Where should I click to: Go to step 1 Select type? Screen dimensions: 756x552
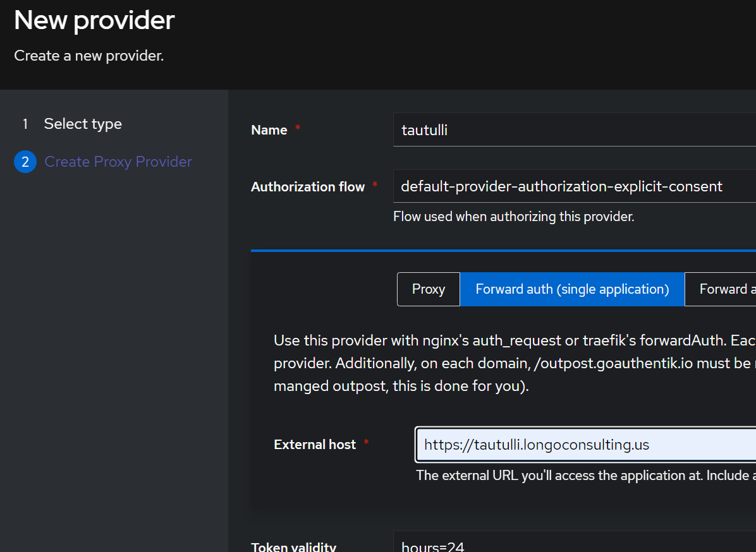82,124
